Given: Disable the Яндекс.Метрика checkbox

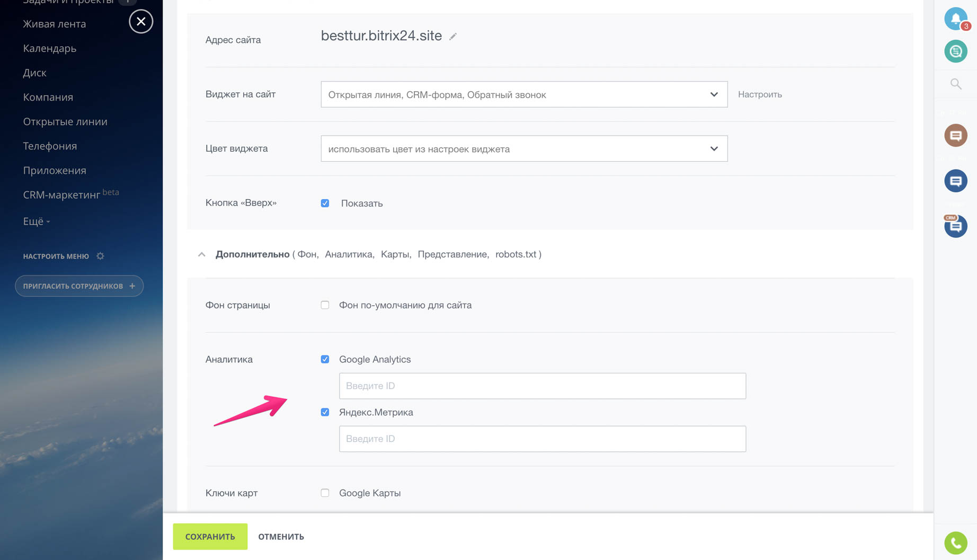Looking at the screenshot, I should [x=325, y=412].
